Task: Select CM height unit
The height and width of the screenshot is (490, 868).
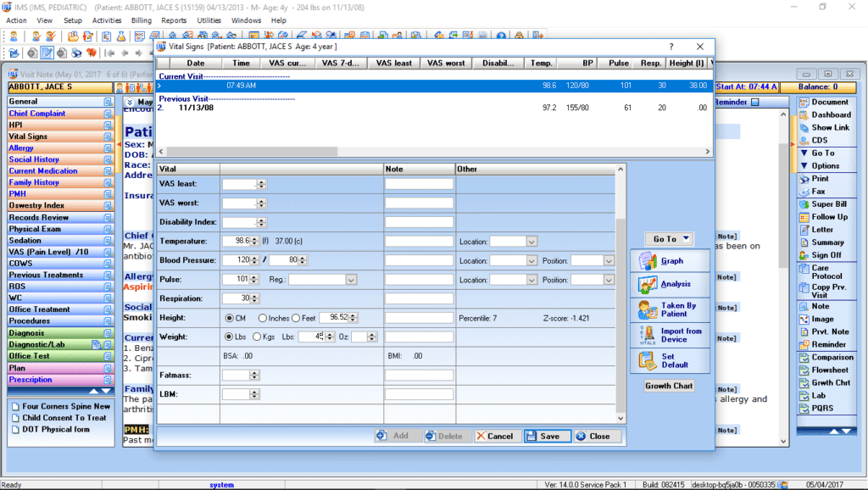Action: [229, 318]
